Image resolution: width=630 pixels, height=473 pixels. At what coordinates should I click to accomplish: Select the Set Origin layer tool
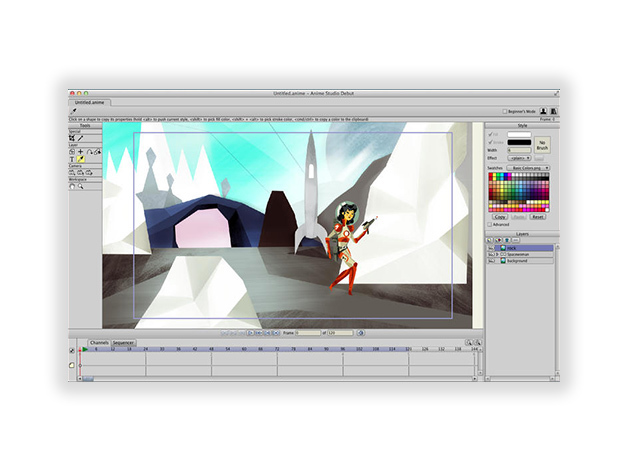[72, 152]
